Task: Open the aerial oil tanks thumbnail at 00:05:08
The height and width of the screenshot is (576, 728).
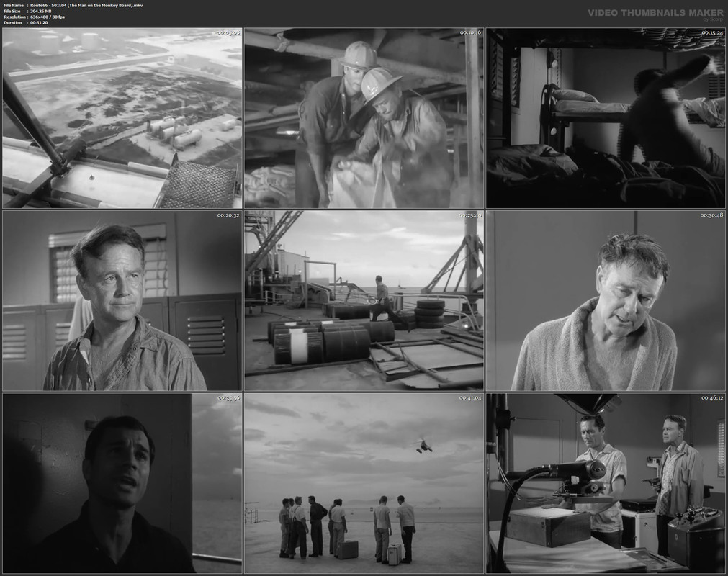Action: click(122, 118)
